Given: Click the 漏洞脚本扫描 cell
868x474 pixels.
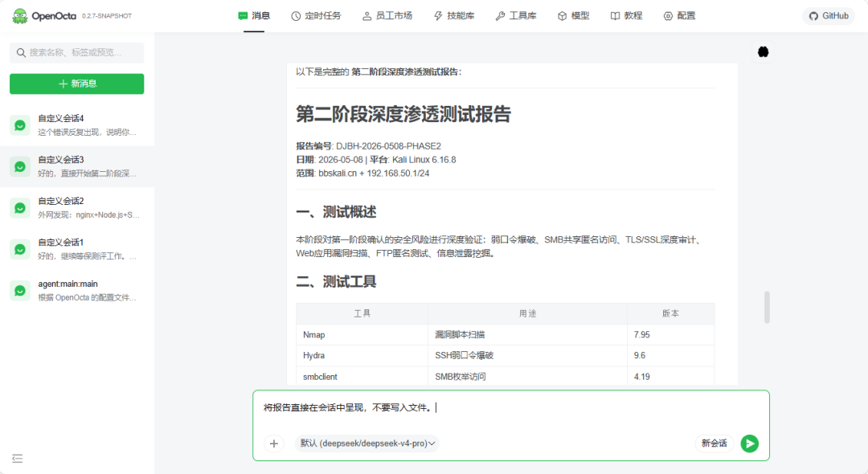Looking at the screenshot, I should (527, 335).
